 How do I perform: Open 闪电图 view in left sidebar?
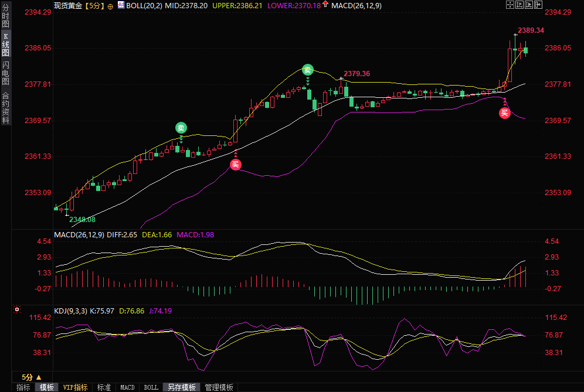(6, 73)
